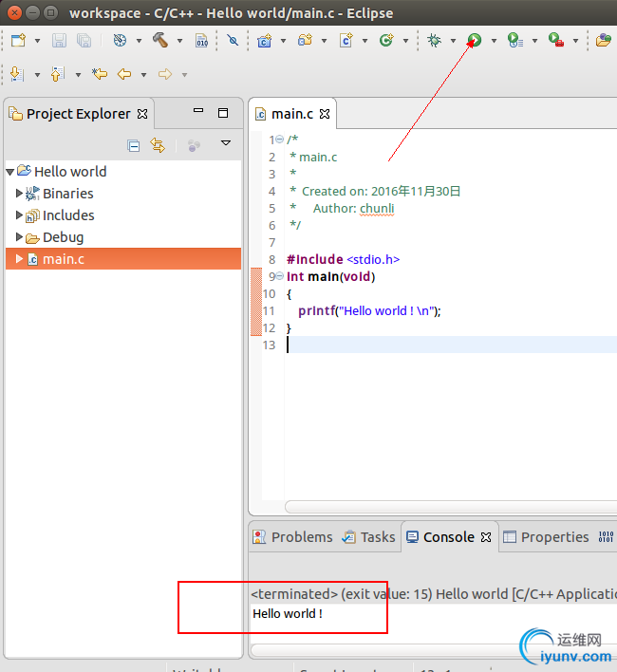Click the Open Type icon at toolbar end

point(604,40)
